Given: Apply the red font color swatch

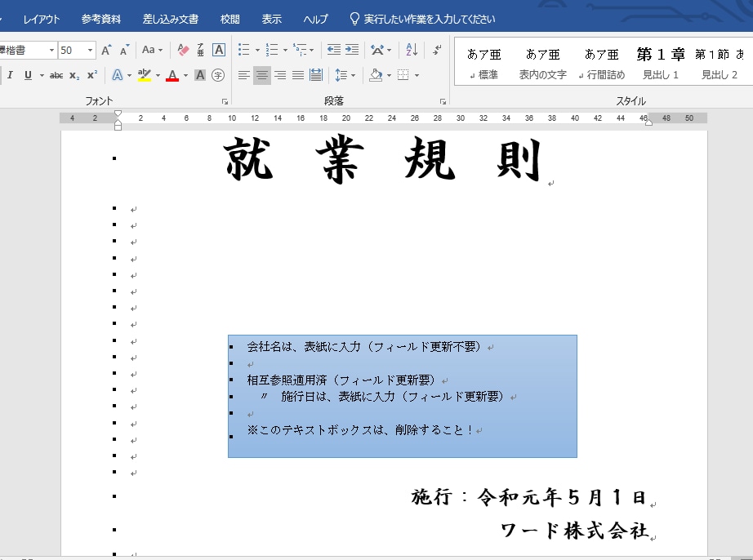Looking at the screenshot, I should (172, 76).
